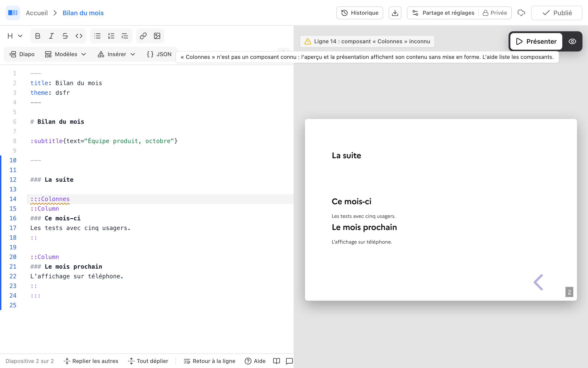
Task: Insert inline code formatting
Action: 79,36
